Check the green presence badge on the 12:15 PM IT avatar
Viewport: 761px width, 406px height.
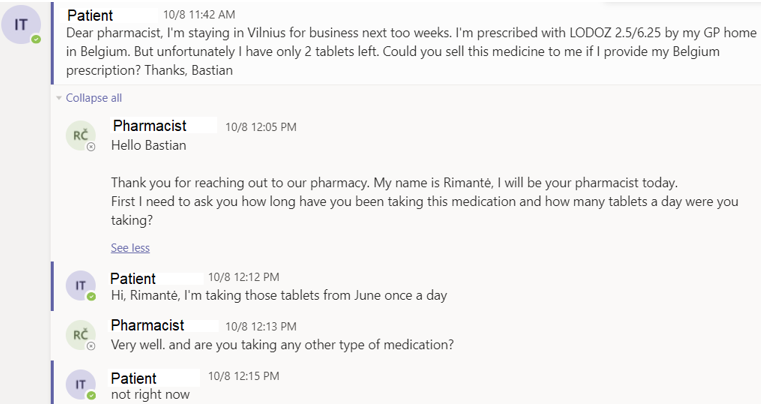point(91,395)
